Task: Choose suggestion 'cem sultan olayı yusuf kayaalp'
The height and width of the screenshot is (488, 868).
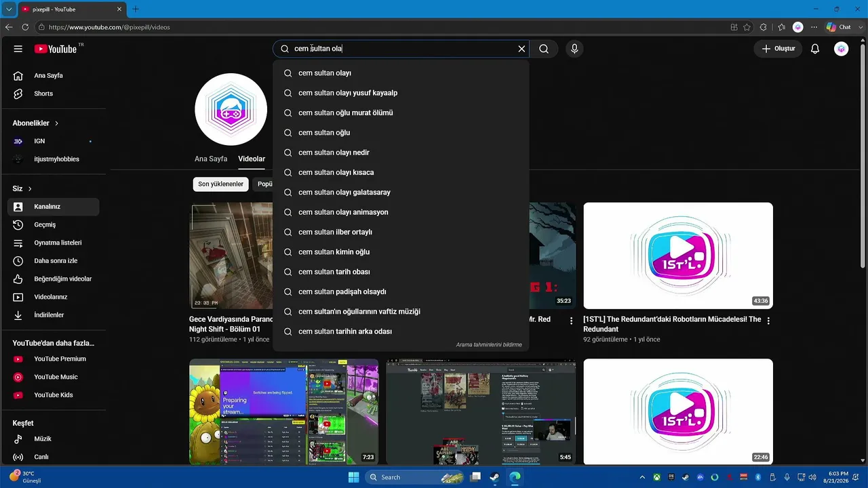Action: 401,93
